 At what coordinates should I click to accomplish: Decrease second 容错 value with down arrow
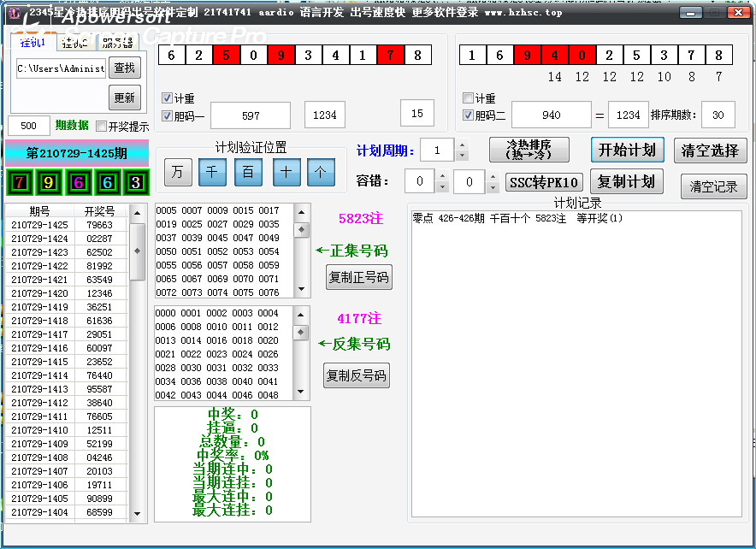pos(493,187)
